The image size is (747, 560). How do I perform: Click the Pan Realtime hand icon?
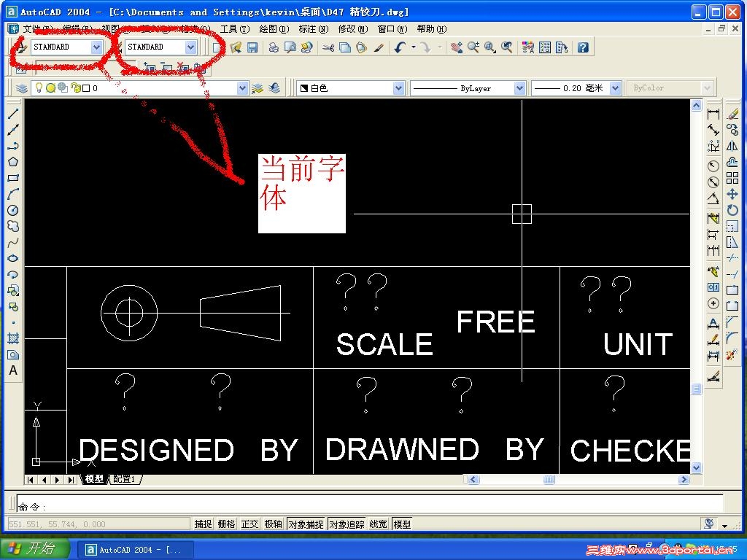457,47
